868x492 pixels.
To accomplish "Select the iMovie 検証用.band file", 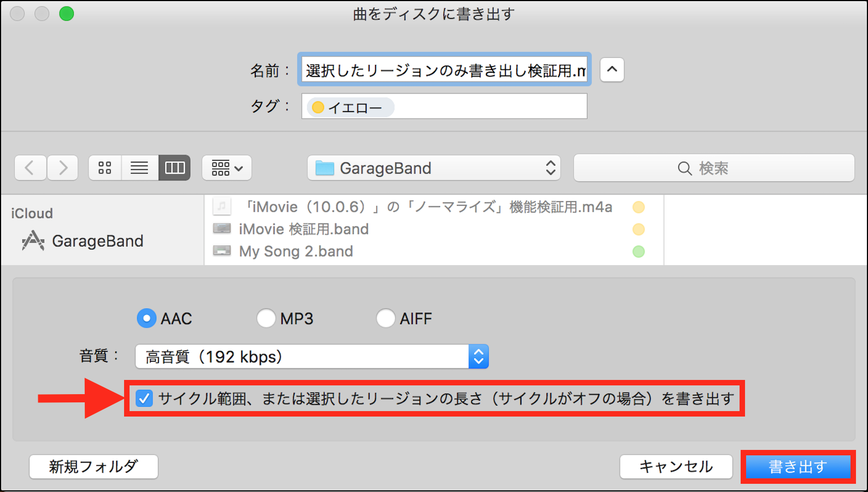I will click(303, 229).
